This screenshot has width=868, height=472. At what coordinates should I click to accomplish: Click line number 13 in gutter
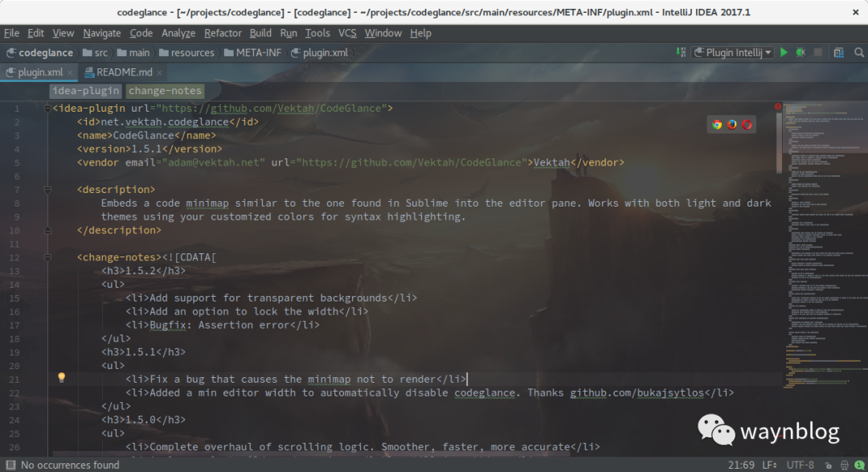click(14, 272)
